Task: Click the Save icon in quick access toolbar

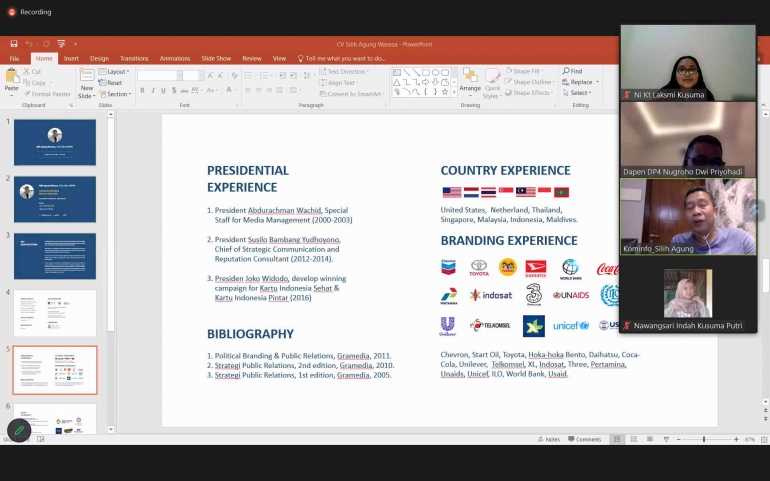Action: pos(14,44)
